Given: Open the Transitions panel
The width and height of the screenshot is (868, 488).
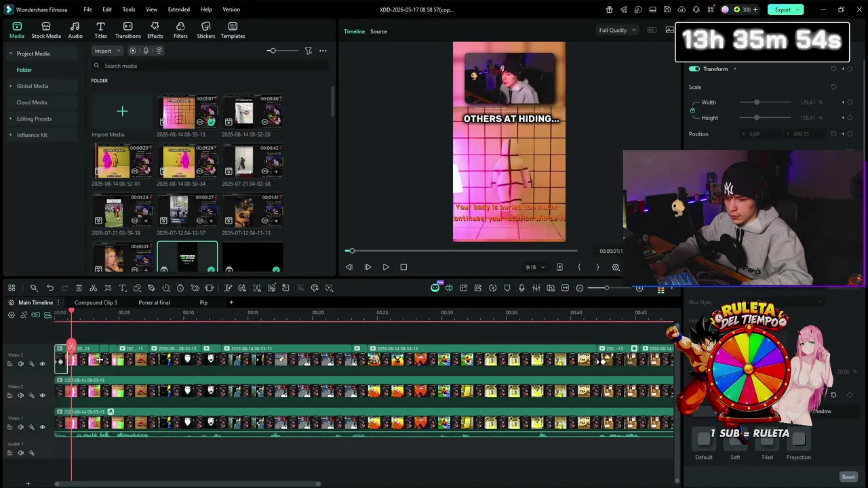Looking at the screenshot, I should [128, 30].
